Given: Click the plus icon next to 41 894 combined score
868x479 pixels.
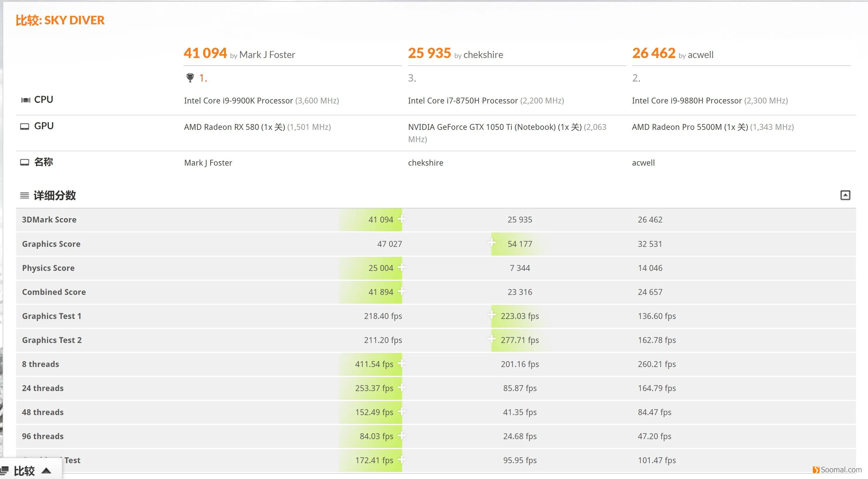Looking at the screenshot, I should pos(402,291).
